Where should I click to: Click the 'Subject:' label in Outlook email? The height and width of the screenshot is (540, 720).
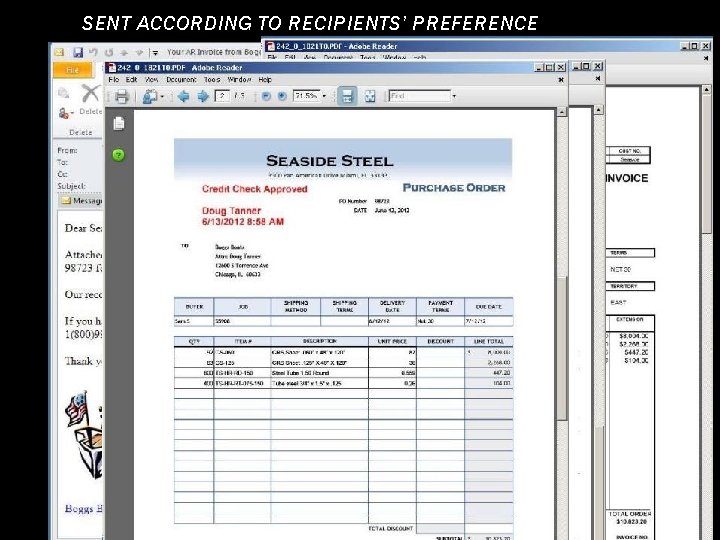pos(72,186)
